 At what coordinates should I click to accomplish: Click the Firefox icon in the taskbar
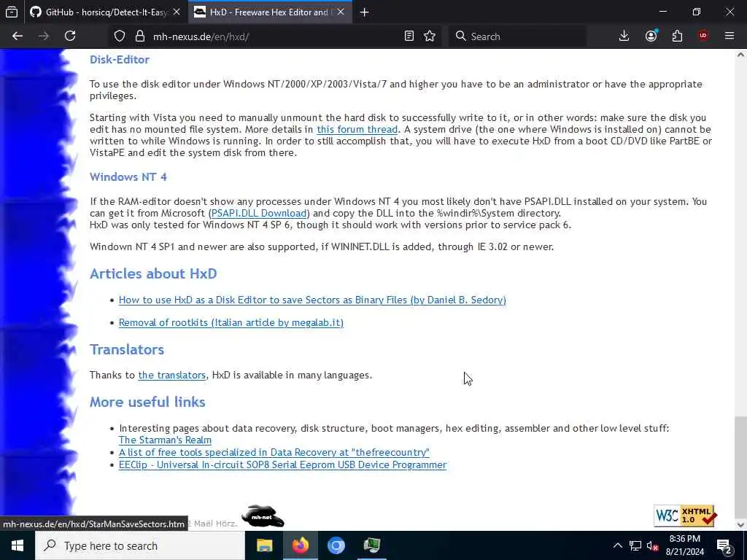[300, 545]
